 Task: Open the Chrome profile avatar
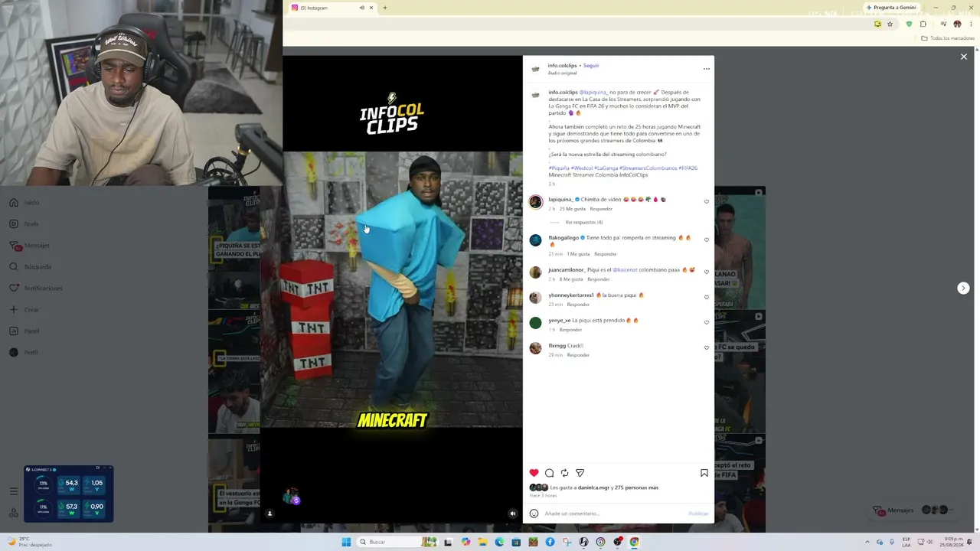(x=957, y=24)
